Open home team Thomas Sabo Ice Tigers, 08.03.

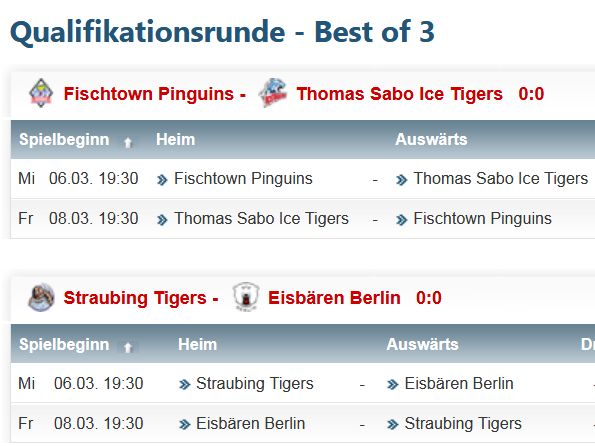click(x=261, y=219)
